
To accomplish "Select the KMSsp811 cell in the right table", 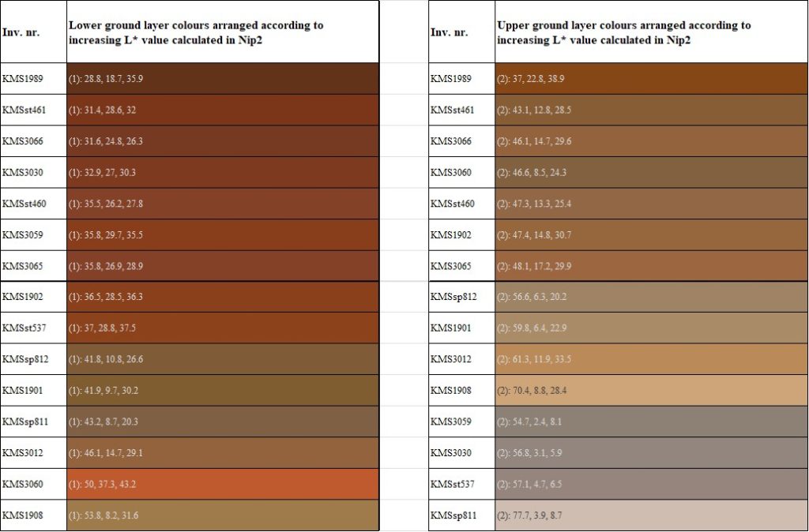I will (461, 515).
